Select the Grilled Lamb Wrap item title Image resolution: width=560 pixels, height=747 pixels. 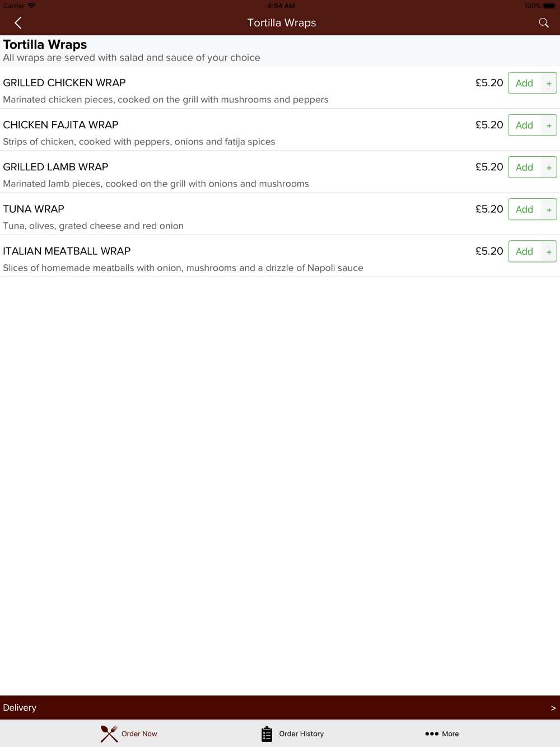tap(55, 167)
